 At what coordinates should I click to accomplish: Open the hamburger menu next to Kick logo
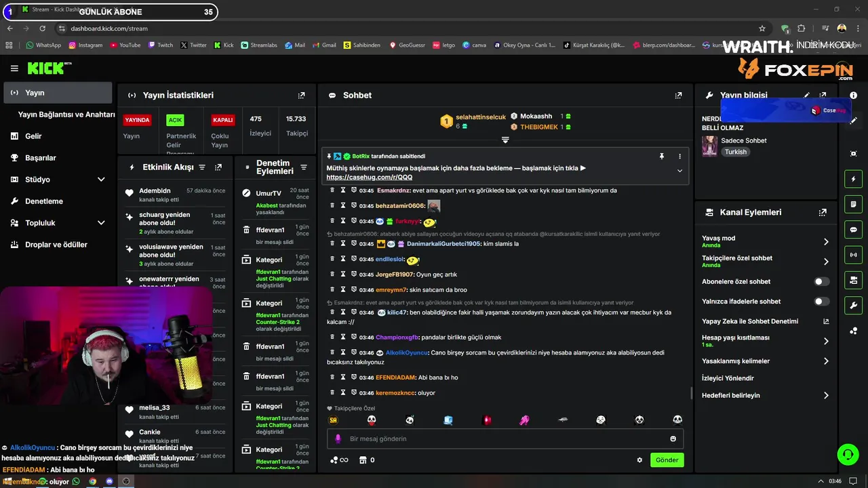[14, 68]
